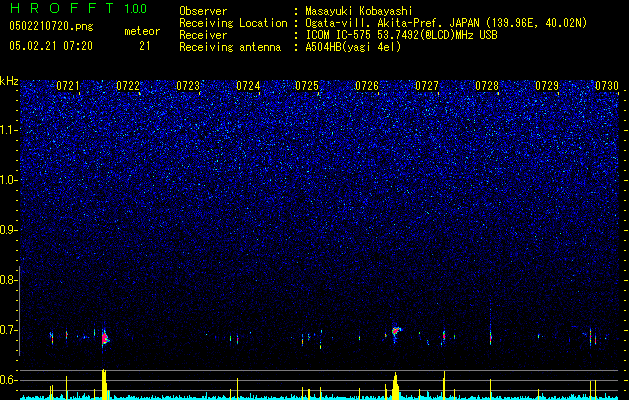Click the ICOM IC-575 receiver text
The height and width of the screenshot is (400, 629).
coord(401,35)
